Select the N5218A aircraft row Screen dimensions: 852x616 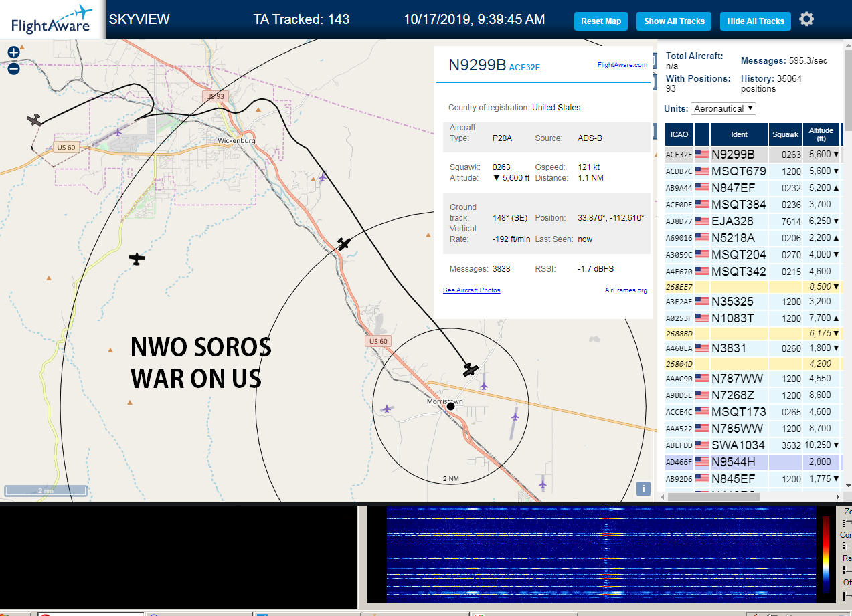[753, 237]
